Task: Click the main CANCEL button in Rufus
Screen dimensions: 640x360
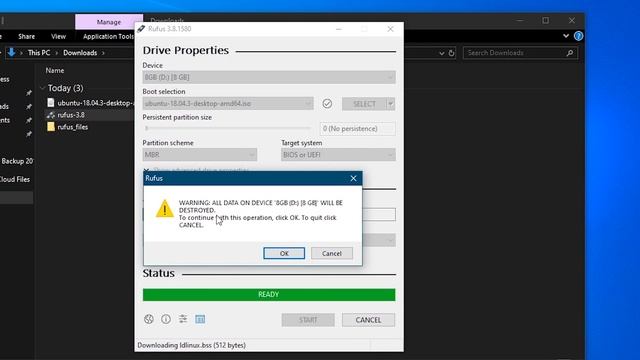Action: [368, 320]
